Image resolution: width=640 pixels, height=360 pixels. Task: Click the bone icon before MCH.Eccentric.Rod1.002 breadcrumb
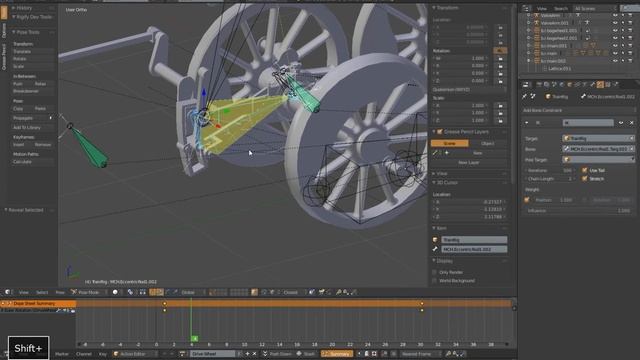coord(583,96)
